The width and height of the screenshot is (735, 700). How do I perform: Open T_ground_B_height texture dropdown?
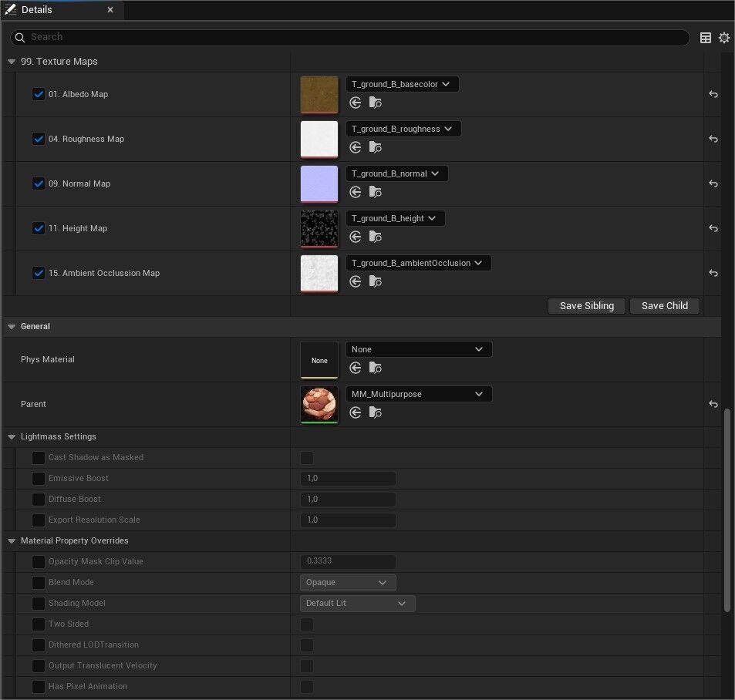click(x=395, y=218)
